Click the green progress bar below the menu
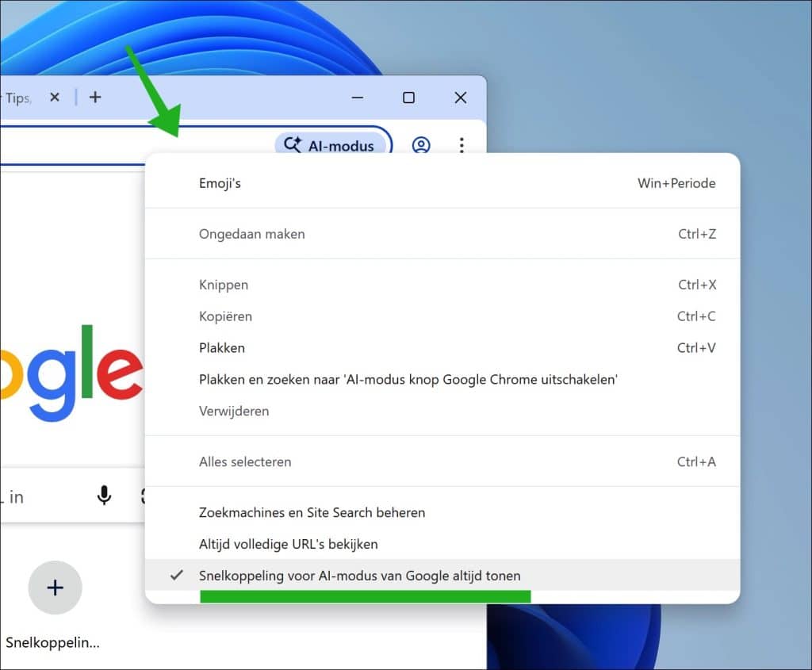This screenshot has height=670, width=812. (364, 596)
